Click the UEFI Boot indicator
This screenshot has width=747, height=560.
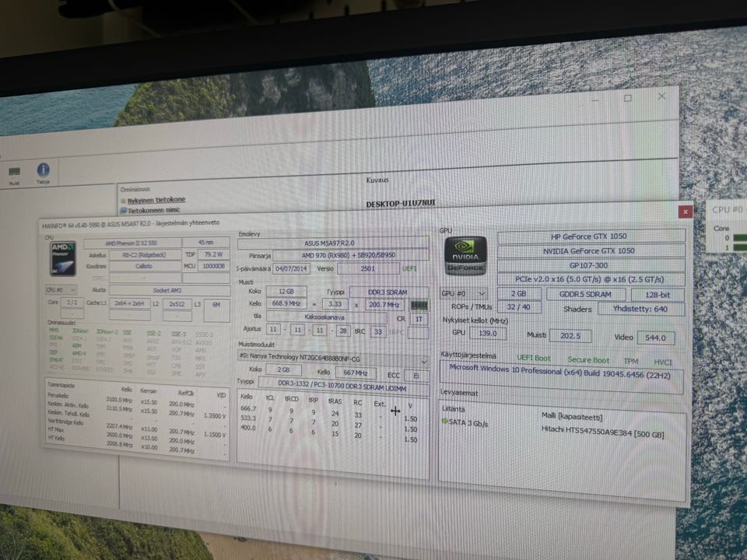[533, 358]
